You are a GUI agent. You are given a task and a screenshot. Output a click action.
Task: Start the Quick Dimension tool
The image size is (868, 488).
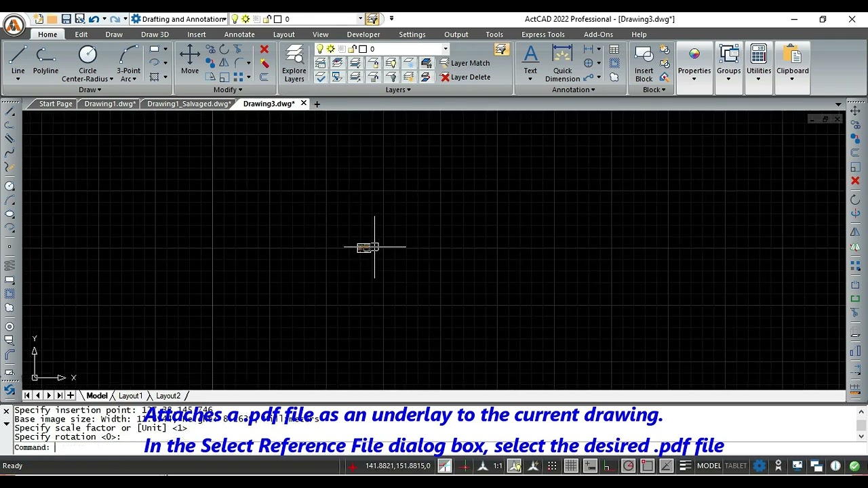pos(562,64)
